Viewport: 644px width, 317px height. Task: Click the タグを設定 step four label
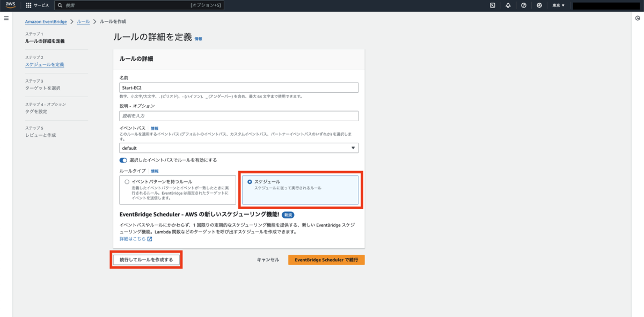pyautogui.click(x=36, y=112)
